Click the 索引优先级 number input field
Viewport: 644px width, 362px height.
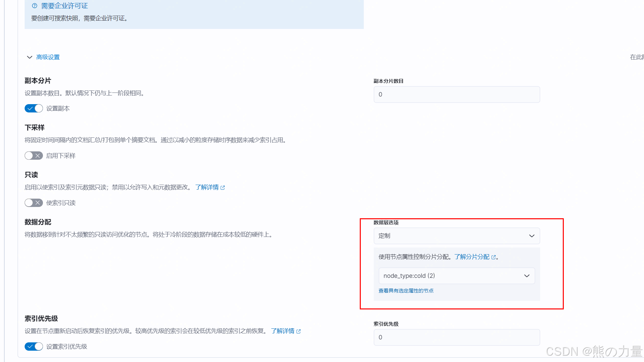tap(456, 337)
